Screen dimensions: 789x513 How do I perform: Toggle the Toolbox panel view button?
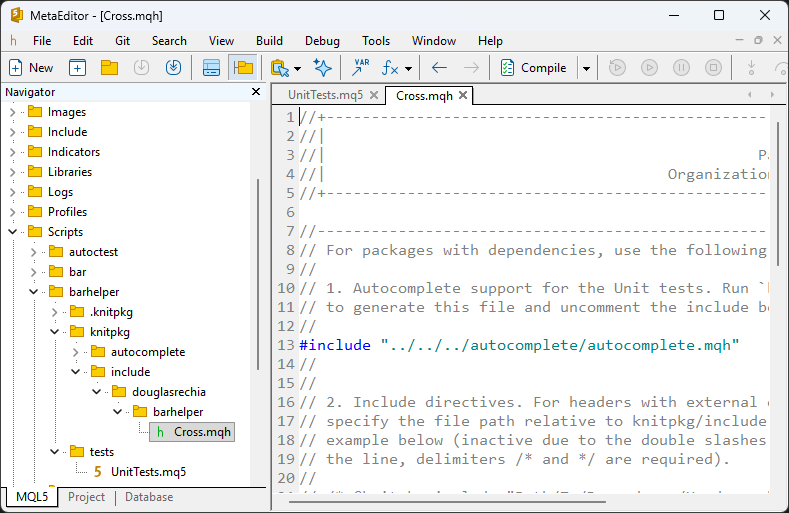click(211, 68)
